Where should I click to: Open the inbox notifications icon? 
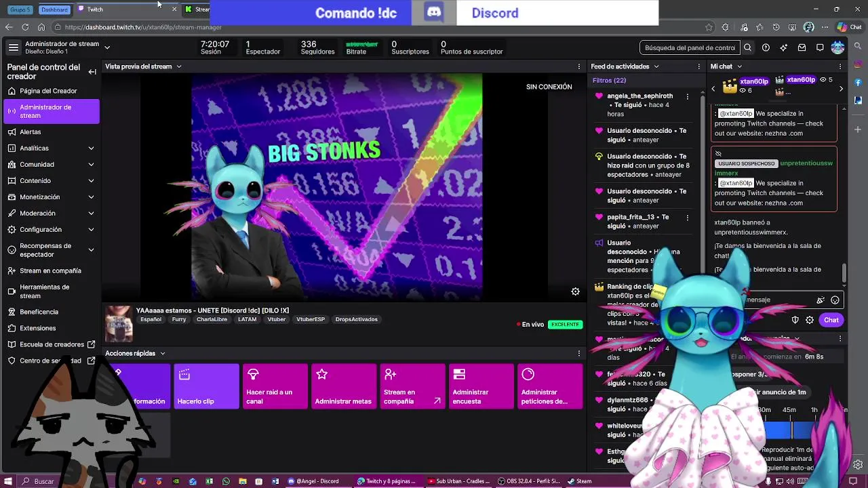[802, 47]
